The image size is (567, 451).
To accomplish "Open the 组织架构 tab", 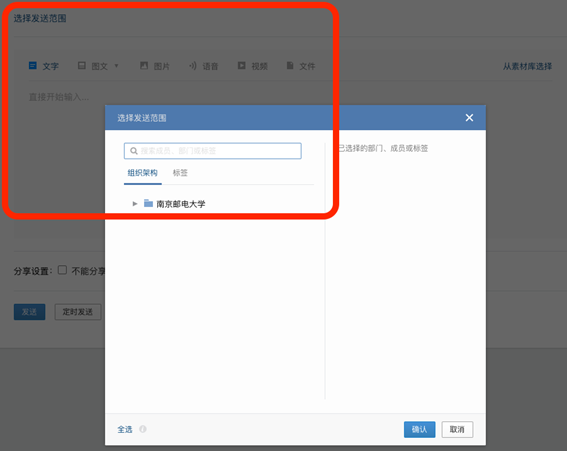I will (x=142, y=173).
